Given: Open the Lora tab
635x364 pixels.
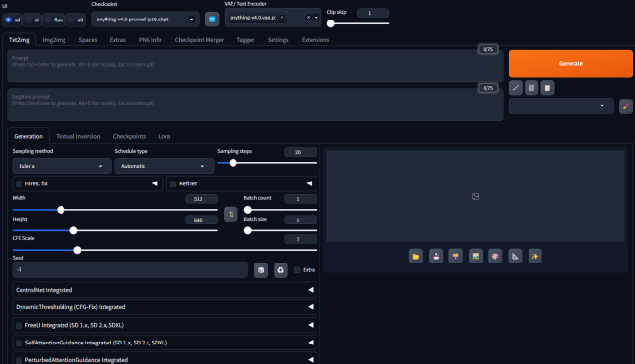Looking at the screenshot, I should click(x=164, y=136).
